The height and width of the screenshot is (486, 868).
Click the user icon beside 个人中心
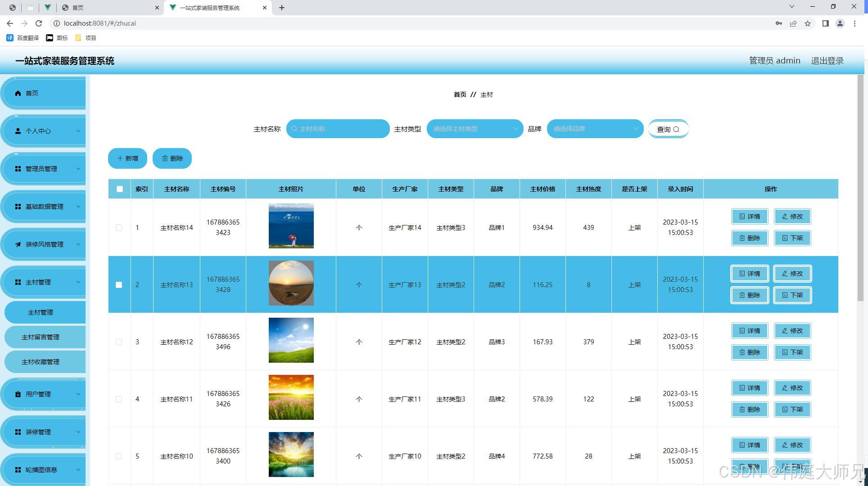(18, 131)
